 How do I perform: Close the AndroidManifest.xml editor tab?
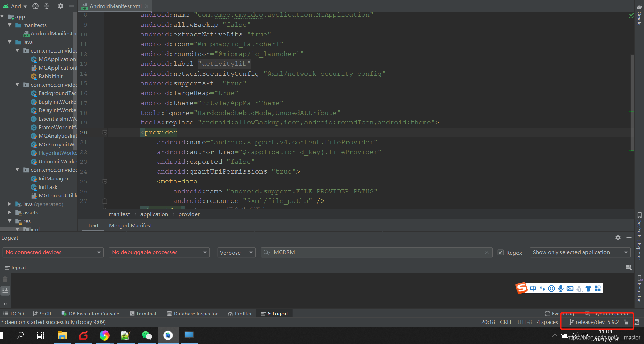[x=147, y=6]
